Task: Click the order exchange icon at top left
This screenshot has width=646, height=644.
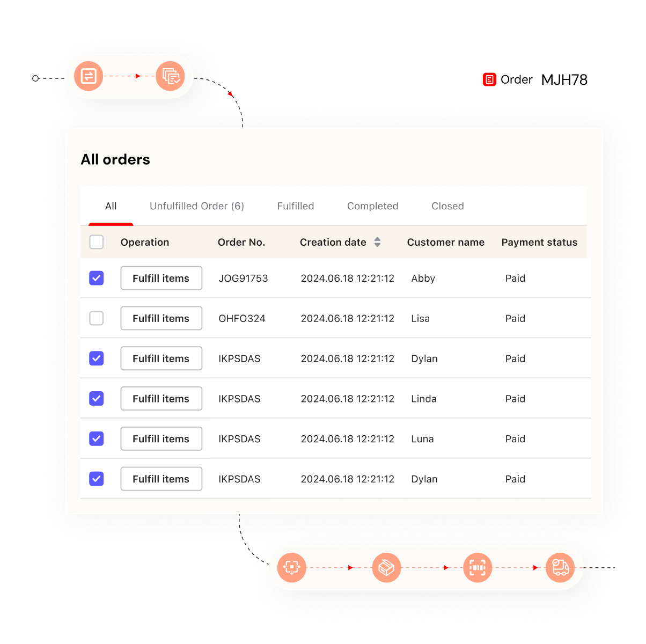Action: pos(89,76)
